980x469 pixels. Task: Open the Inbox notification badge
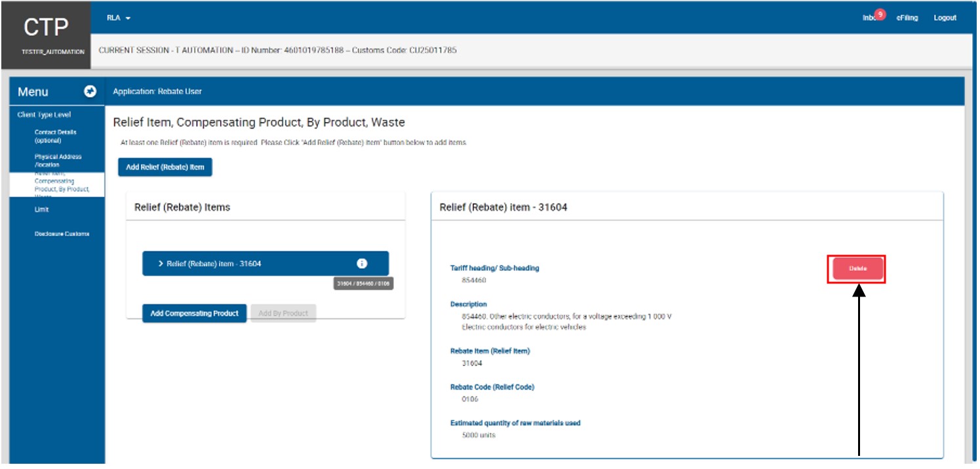(x=880, y=14)
